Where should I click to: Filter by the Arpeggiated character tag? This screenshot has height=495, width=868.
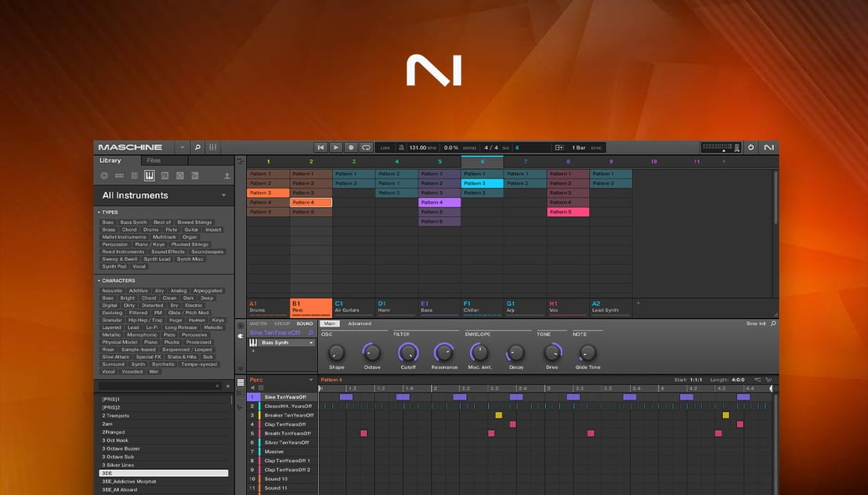tap(208, 291)
